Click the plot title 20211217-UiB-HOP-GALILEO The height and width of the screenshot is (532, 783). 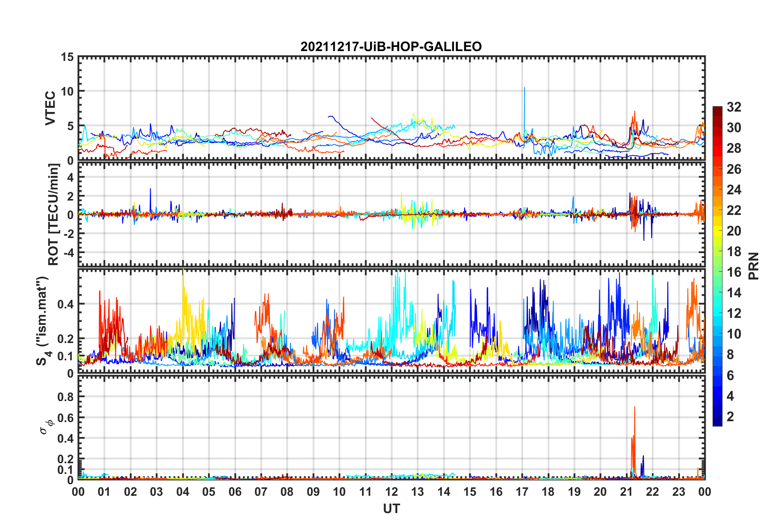click(391, 47)
